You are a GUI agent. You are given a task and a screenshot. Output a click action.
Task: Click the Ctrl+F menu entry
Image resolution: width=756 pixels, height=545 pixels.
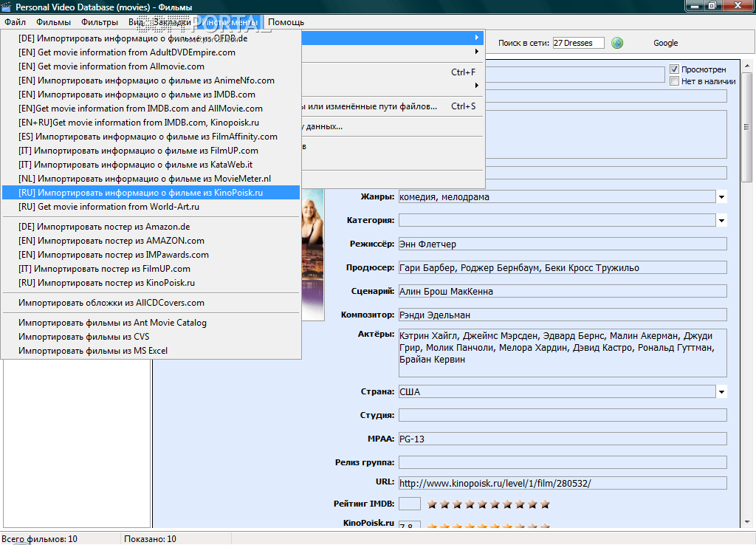tap(393, 72)
